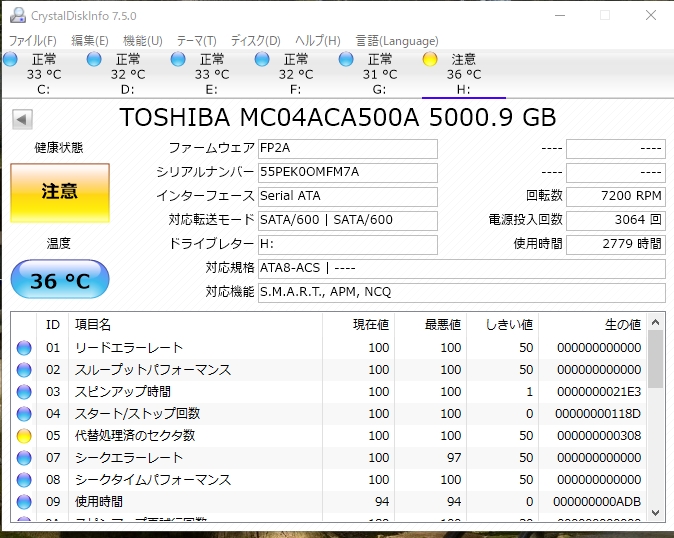The width and height of the screenshot is (674, 538).
Task: Click the firmware field showing FP2A
Action: (x=348, y=149)
